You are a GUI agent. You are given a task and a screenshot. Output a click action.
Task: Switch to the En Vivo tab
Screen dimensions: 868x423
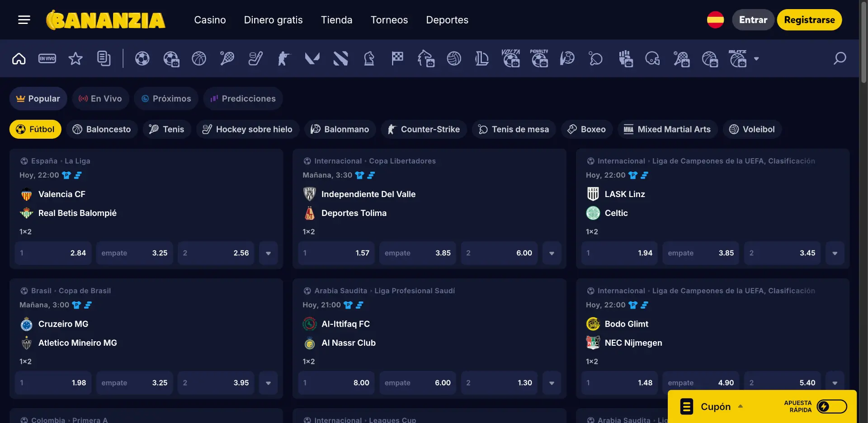[x=100, y=99]
